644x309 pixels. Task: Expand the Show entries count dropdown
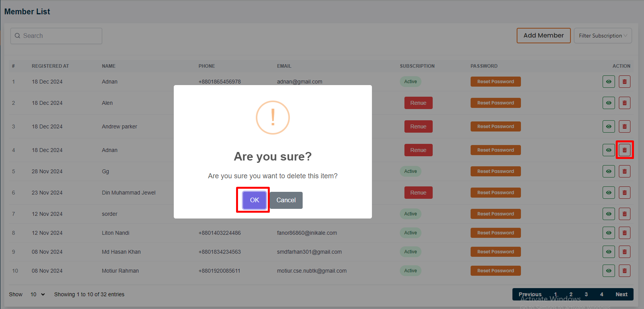[x=38, y=294]
